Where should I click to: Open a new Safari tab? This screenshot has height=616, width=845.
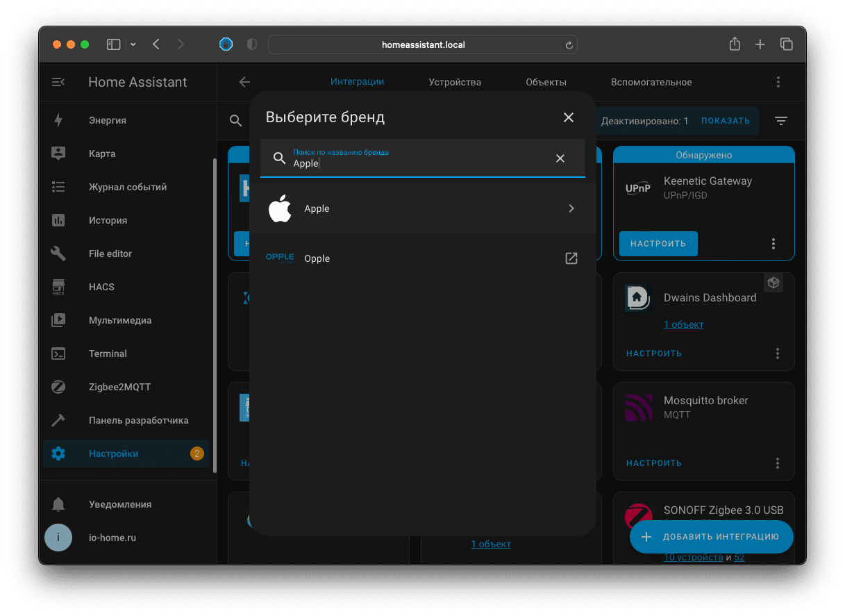tap(760, 44)
